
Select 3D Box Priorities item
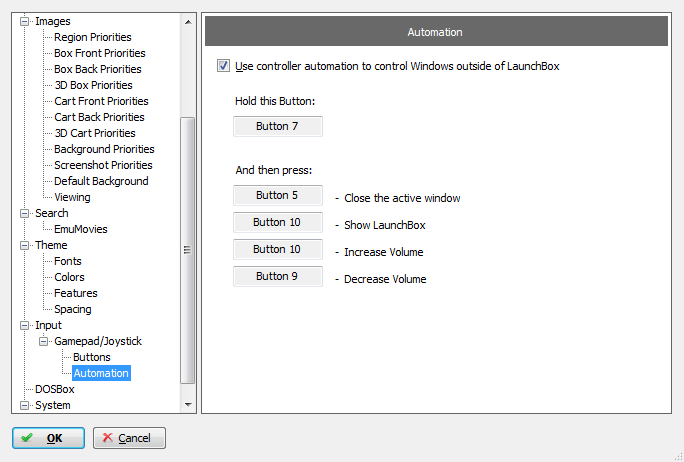pos(93,85)
